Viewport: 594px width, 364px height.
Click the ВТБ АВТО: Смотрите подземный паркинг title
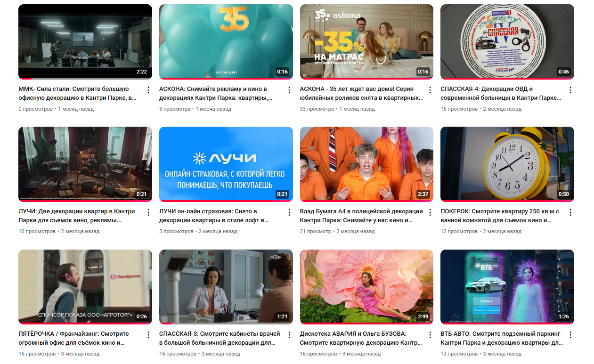click(x=501, y=338)
